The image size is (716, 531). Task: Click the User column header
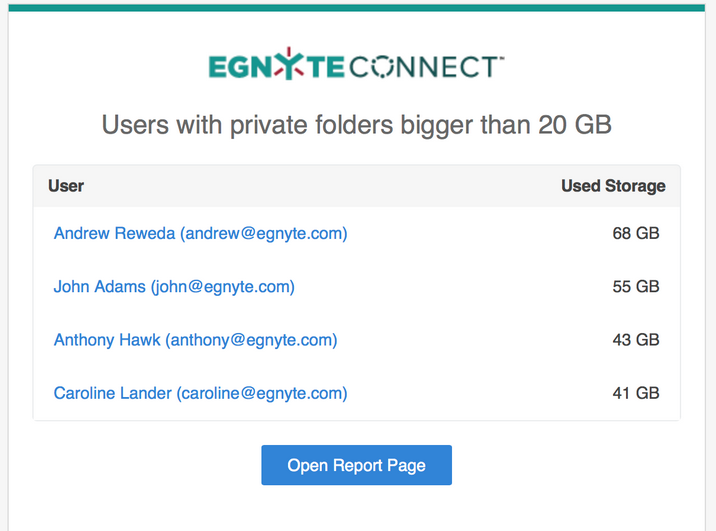click(x=66, y=186)
